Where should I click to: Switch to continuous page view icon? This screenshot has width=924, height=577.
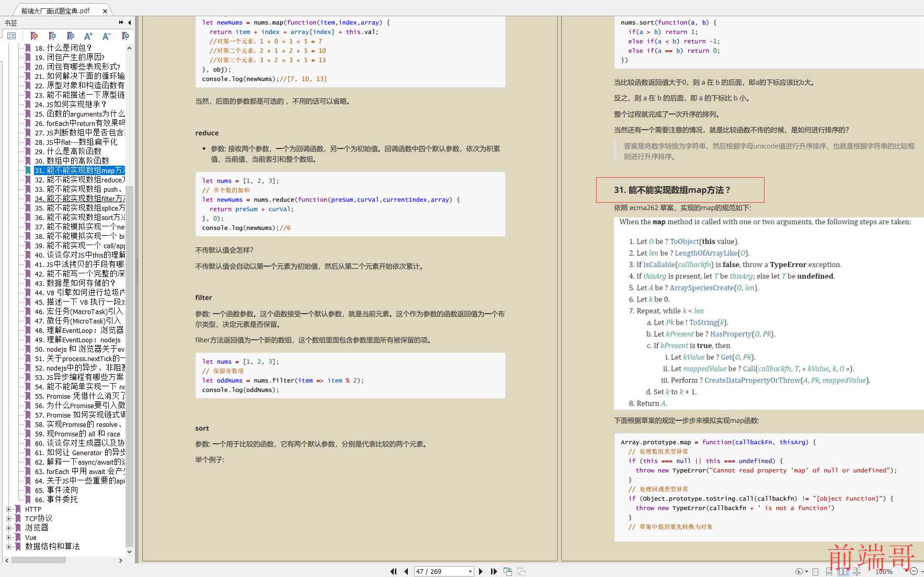click(x=829, y=571)
